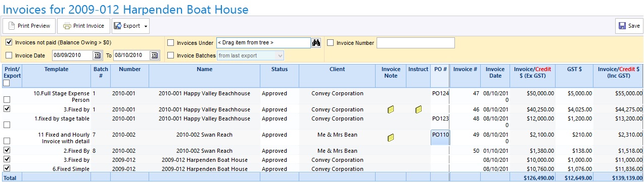644x182 pixels.
Task: Sort by the Status column header
Action: (280, 70)
